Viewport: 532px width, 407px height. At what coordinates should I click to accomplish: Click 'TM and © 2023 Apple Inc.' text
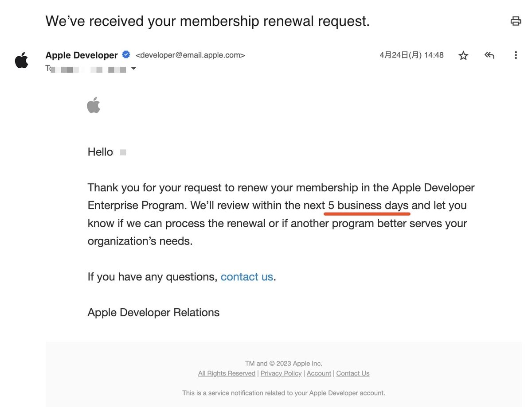(284, 364)
